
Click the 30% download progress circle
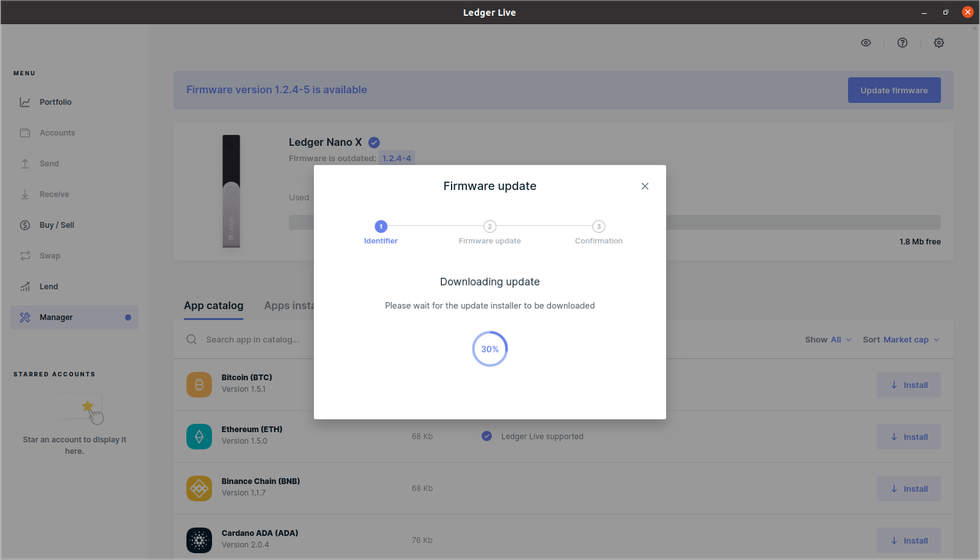point(490,349)
